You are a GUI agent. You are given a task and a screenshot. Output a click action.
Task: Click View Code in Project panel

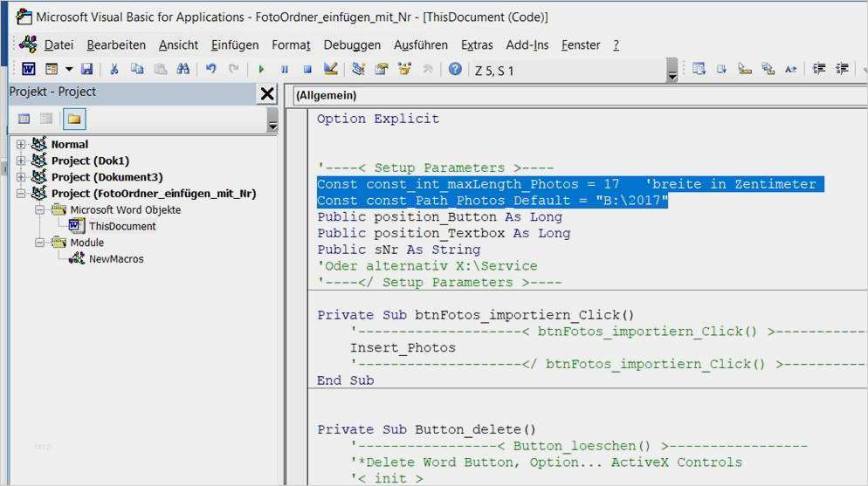pos(24,119)
